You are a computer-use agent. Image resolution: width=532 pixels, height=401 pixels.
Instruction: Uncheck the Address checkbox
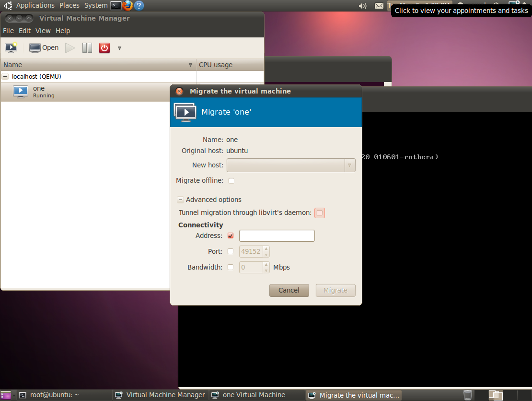pyautogui.click(x=231, y=236)
